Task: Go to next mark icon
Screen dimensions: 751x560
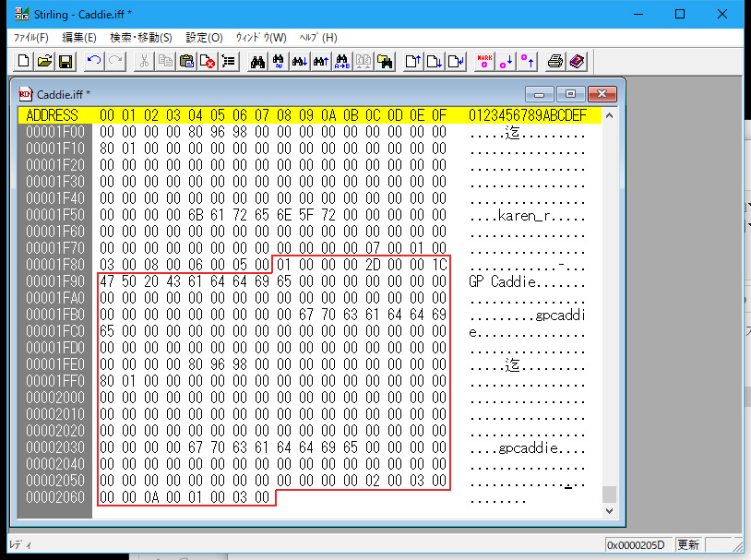Action: 506,61
